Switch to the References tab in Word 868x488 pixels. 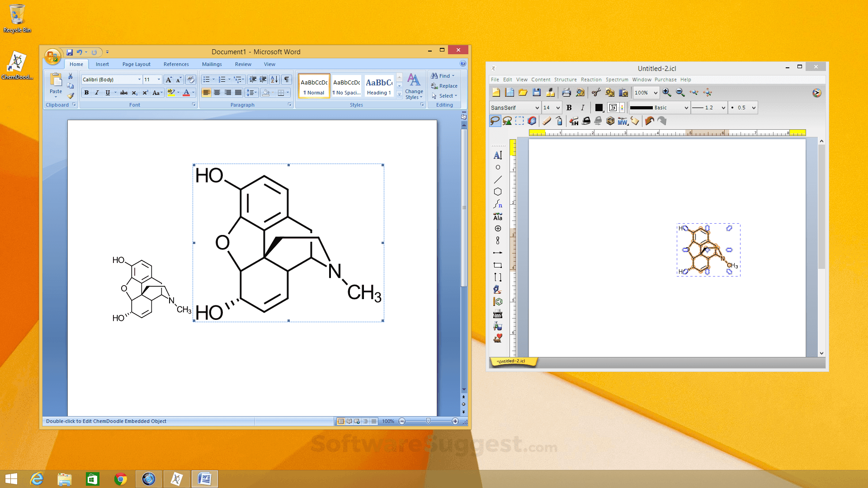point(176,64)
